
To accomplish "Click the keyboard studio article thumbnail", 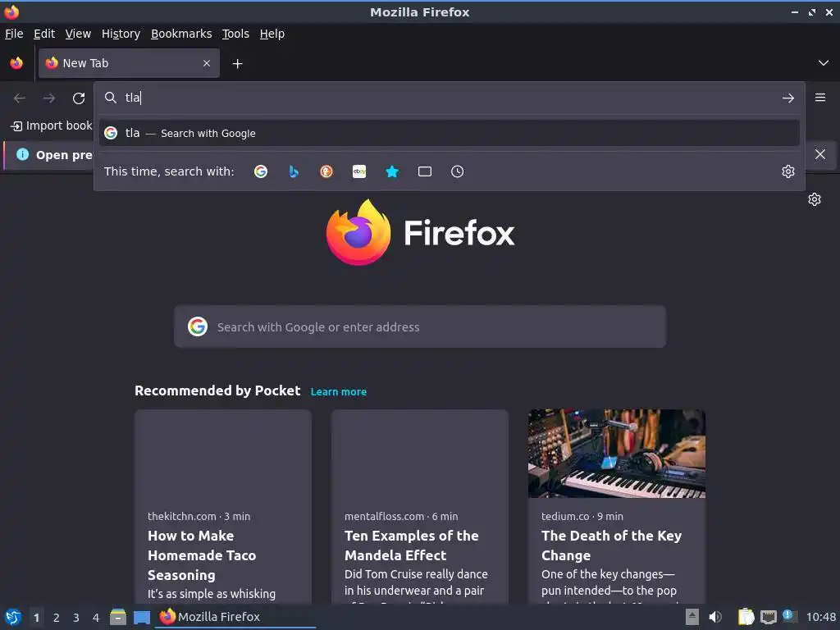I will click(x=617, y=454).
